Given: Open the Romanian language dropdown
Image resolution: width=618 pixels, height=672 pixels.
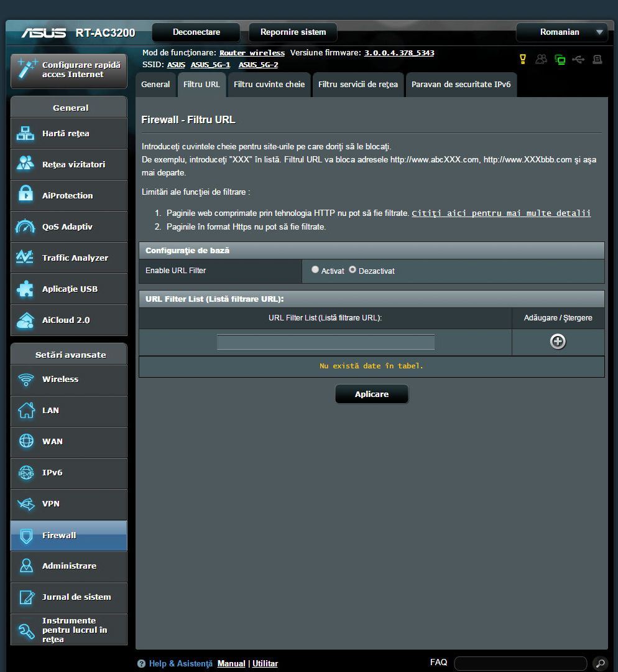Looking at the screenshot, I should [563, 32].
